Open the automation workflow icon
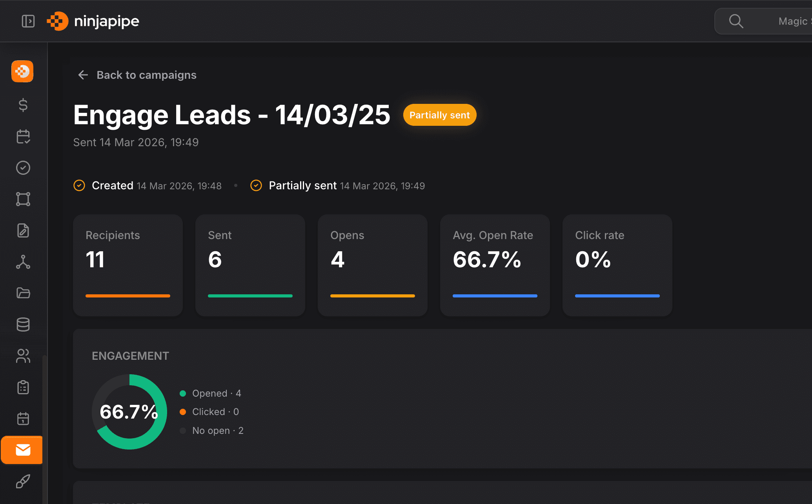 (x=23, y=262)
